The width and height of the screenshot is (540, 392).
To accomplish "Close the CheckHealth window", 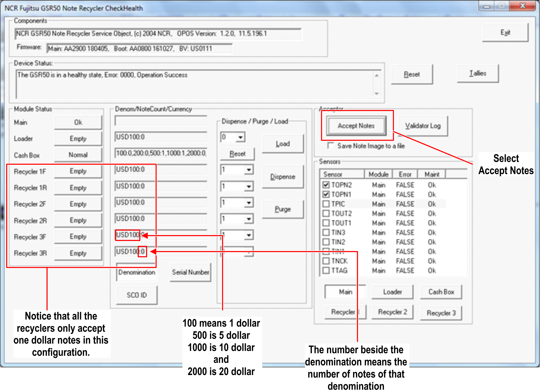I will 522,6.
